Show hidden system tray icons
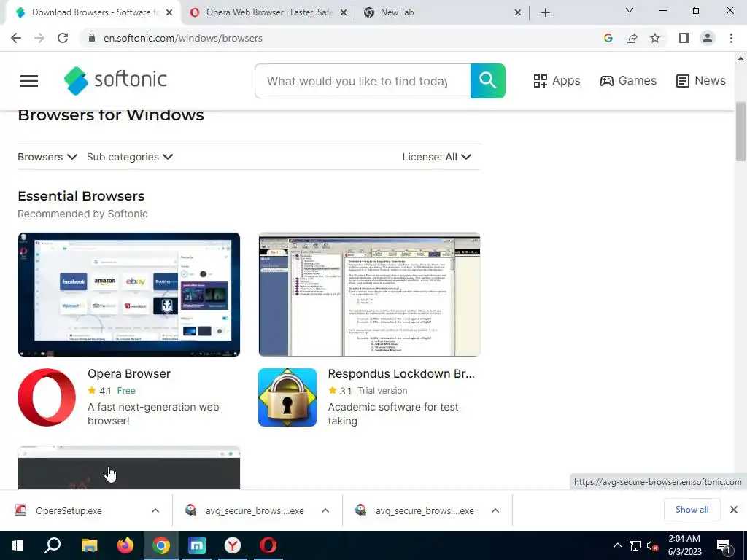Image resolution: width=747 pixels, height=560 pixels. click(617, 545)
